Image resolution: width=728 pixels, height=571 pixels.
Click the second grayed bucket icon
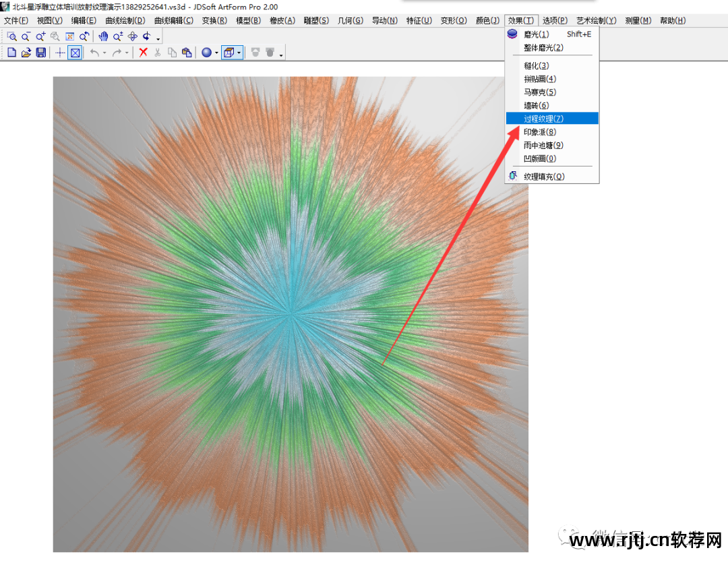tap(270, 53)
